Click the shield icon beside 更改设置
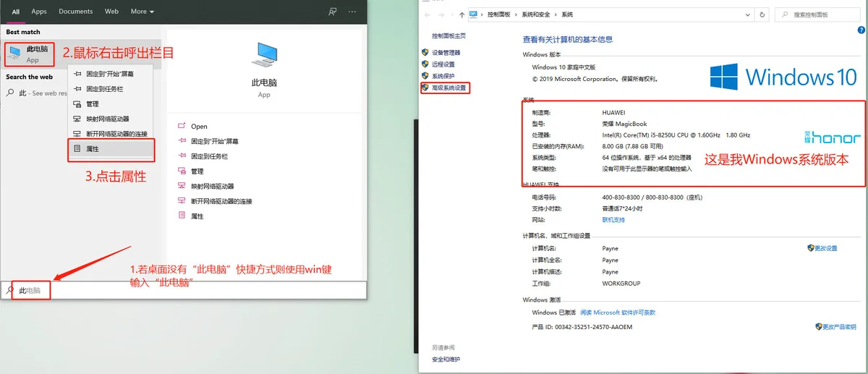This screenshot has width=868, height=374. [x=810, y=248]
